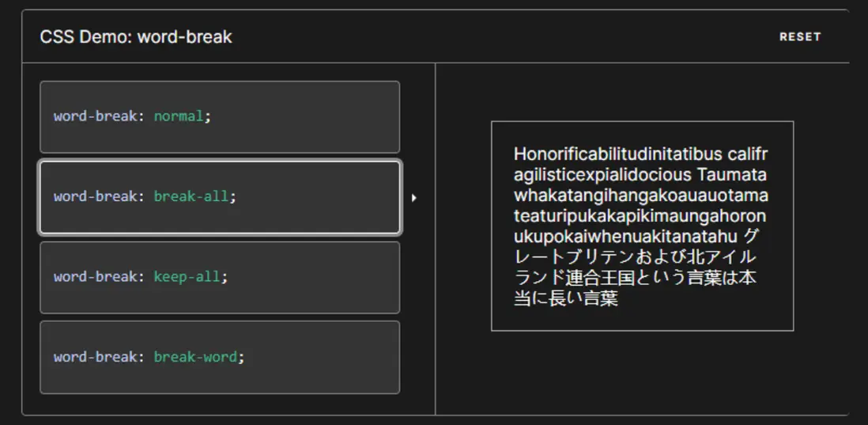Select the word-break: keep-all option
The width and height of the screenshot is (868, 425).
point(220,277)
